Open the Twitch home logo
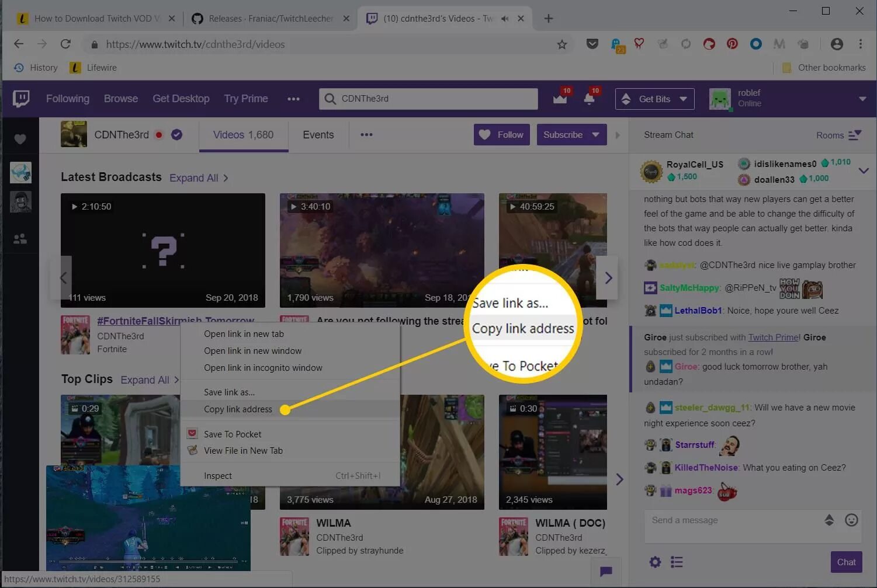This screenshot has height=588, width=877. [21, 99]
